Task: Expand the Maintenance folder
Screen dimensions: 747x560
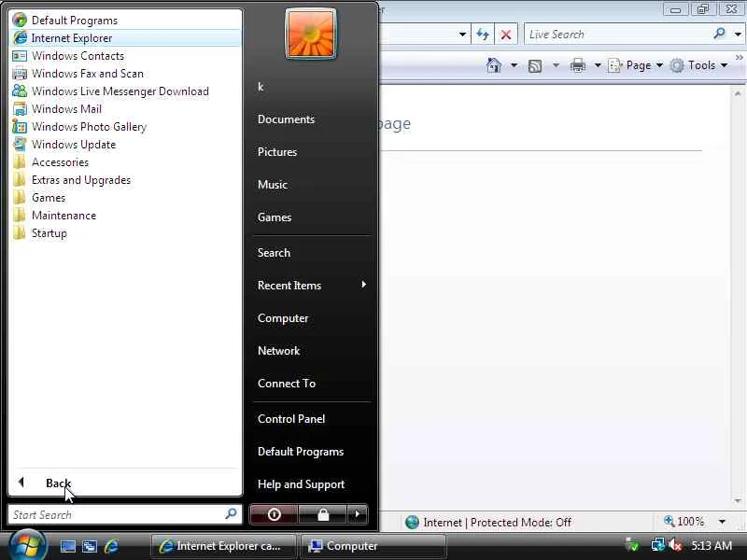Action: (x=125, y=216)
